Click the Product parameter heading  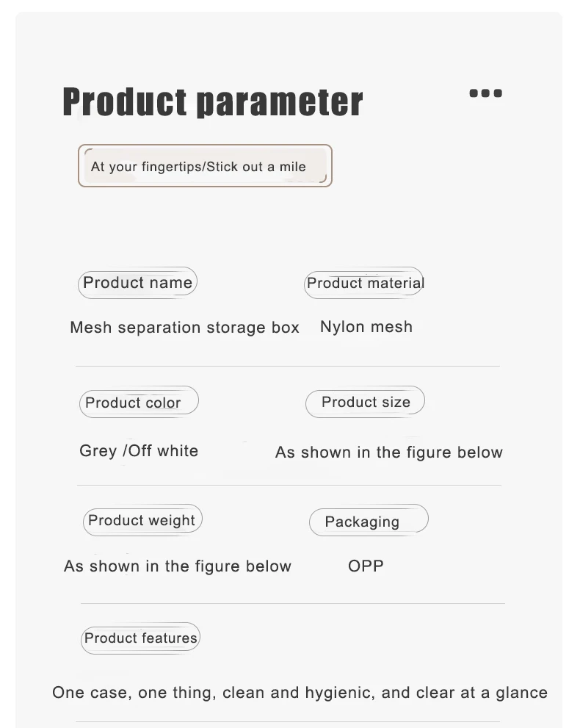(213, 102)
